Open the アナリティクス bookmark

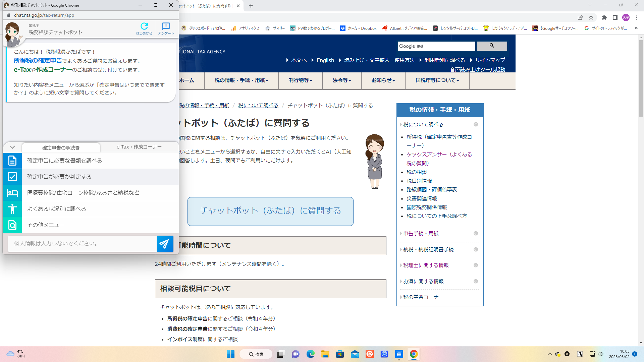click(246, 28)
